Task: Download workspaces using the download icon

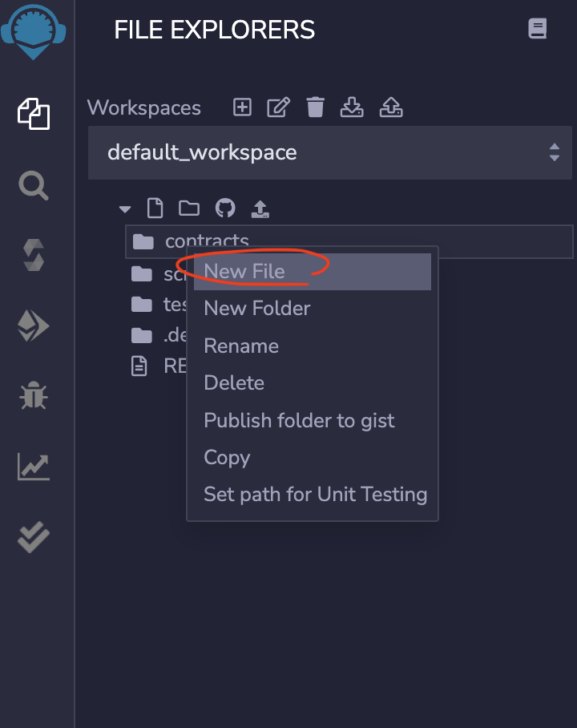Action: click(x=352, y=107)
